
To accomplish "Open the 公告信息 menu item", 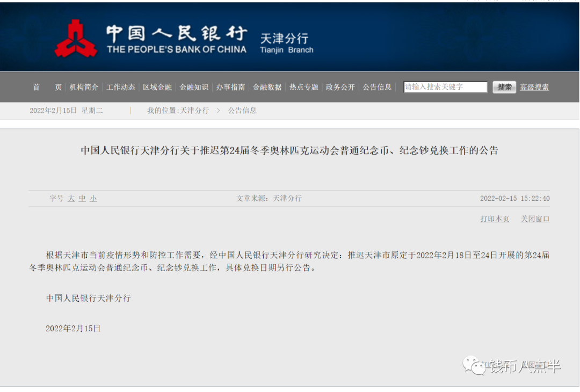I will click(x=377, y=88).
